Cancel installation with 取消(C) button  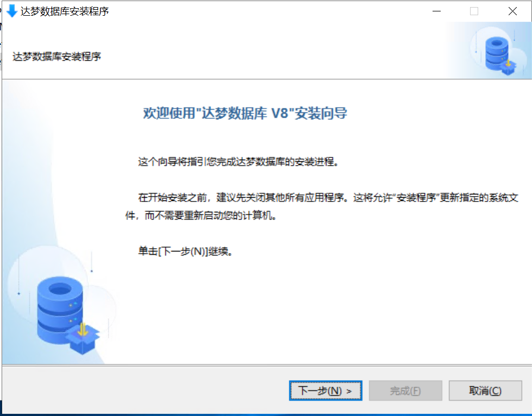point(485,390)
